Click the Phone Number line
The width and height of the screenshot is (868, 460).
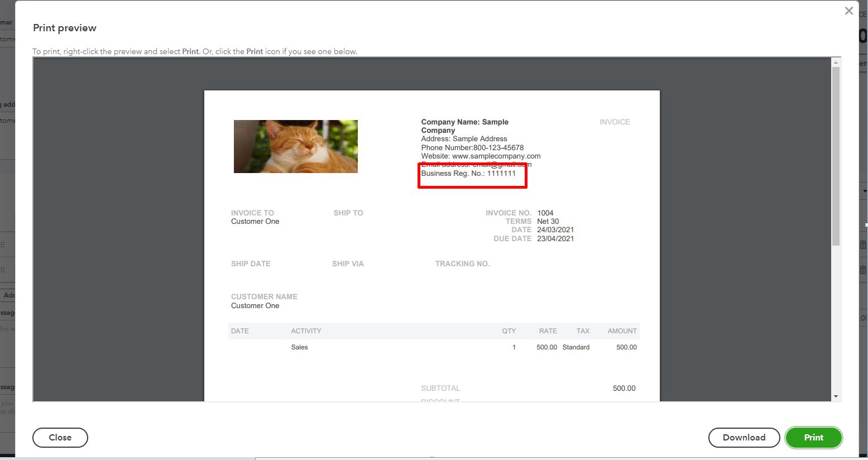point(473,148)
